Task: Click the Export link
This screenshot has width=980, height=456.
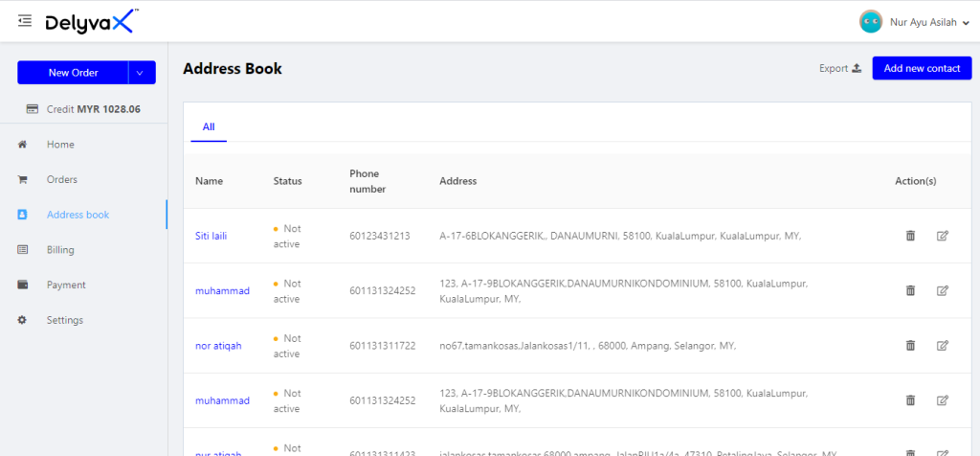Action: 834,68
